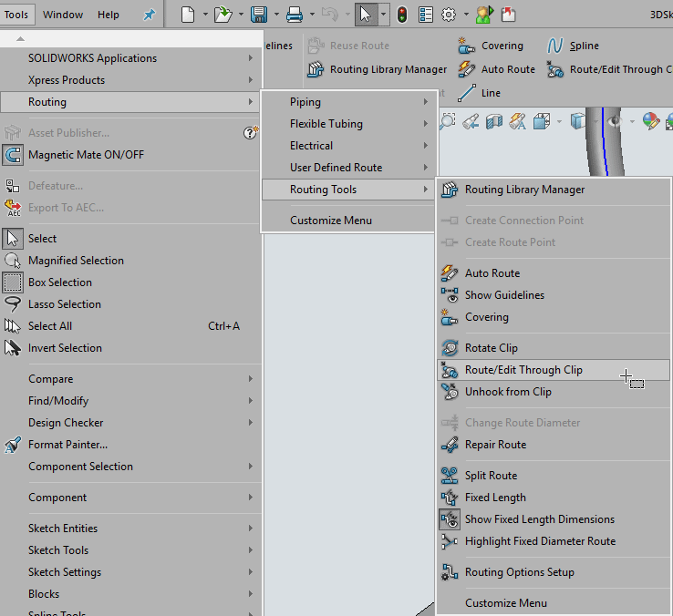673x616 pixels.
Task: Activate the Select tool in Tools menu
Action: click(x=131, y=239)
